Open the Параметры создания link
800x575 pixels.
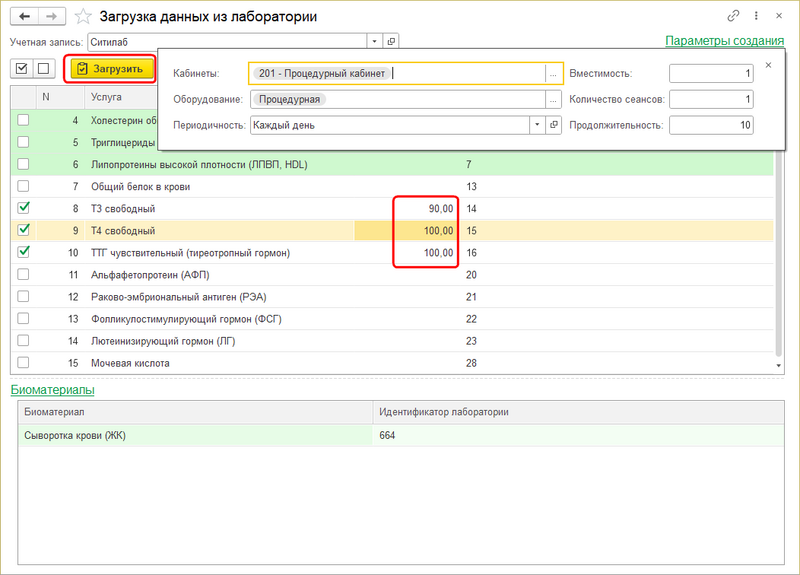pyautogui.click(x=724, y=41)
